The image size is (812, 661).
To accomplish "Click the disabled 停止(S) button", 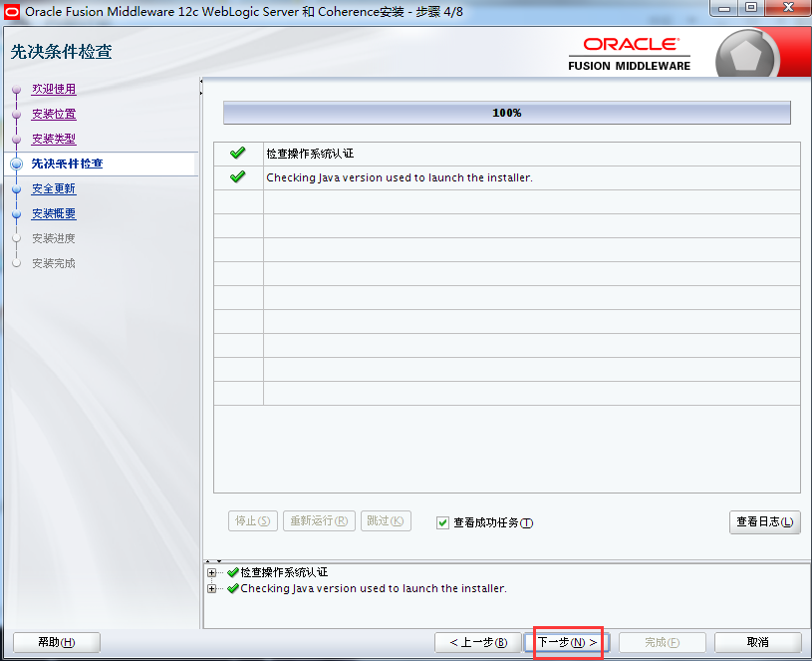I will pyautogui.click(x=253, y=520).
